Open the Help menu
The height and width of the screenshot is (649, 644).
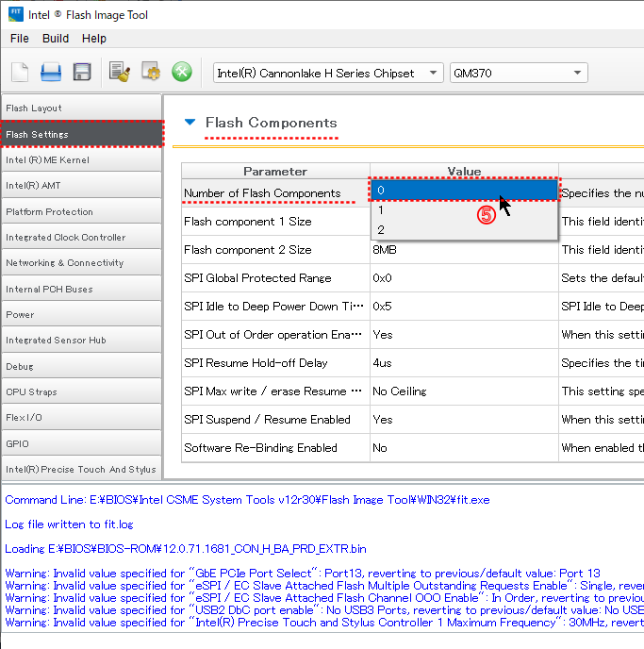94,39
